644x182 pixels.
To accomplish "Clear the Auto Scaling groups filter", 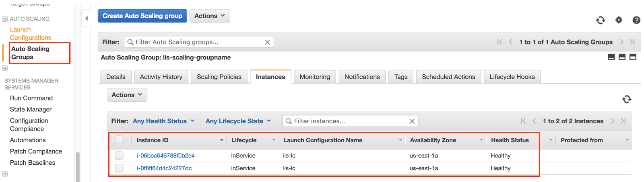I will point(267,42).
